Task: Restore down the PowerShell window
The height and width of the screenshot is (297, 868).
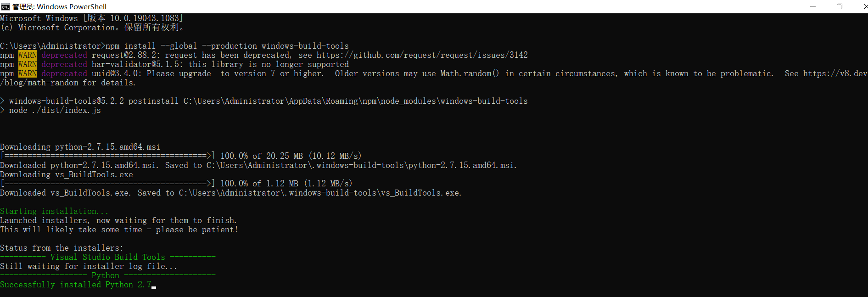Action: point(839,6)
